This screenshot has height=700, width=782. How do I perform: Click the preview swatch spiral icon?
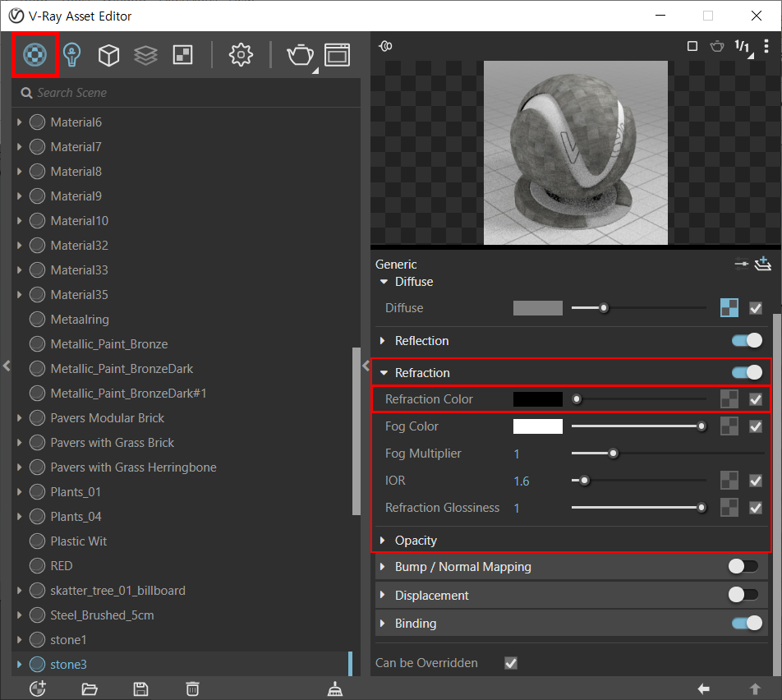[385, 46]
